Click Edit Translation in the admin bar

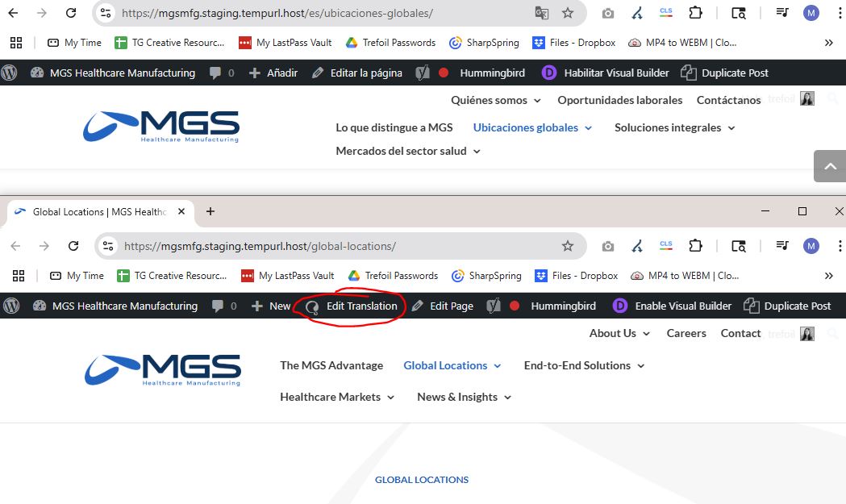(x=352, y=306)
